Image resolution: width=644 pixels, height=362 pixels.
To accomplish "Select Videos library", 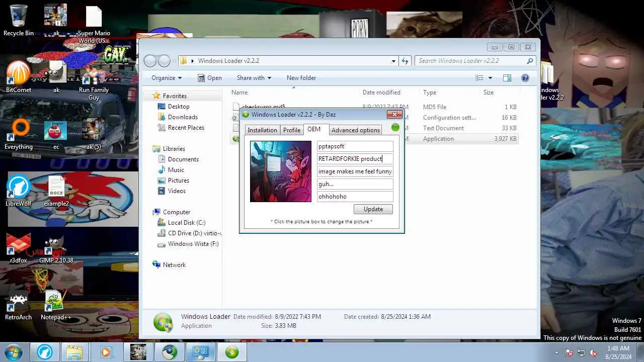I will click(177, 191).
